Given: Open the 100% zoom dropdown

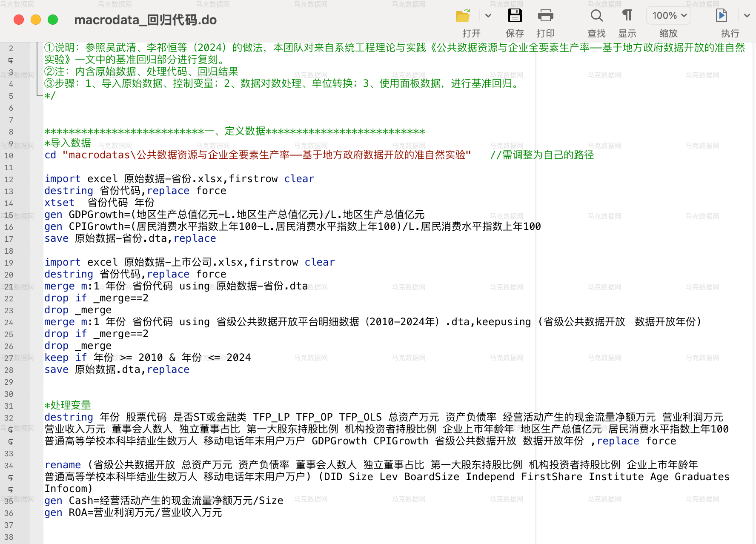Looking at the screenshot, I should coord(669,16).
